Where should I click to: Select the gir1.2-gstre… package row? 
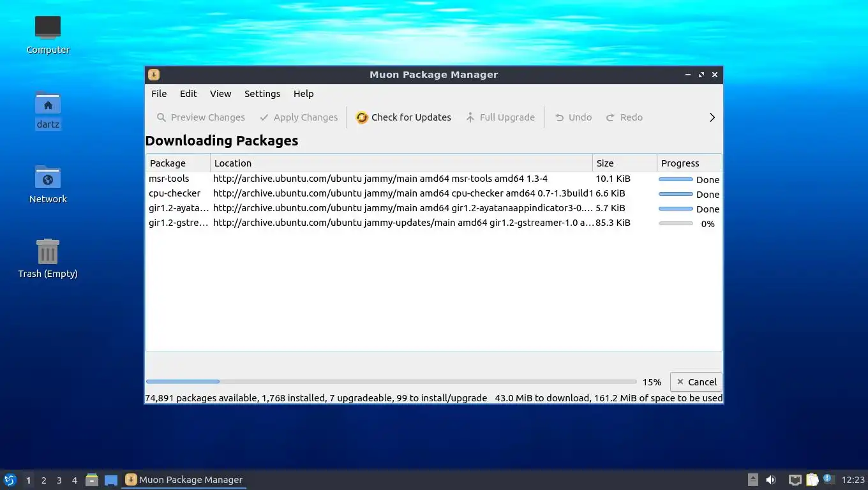click(434, 223)
